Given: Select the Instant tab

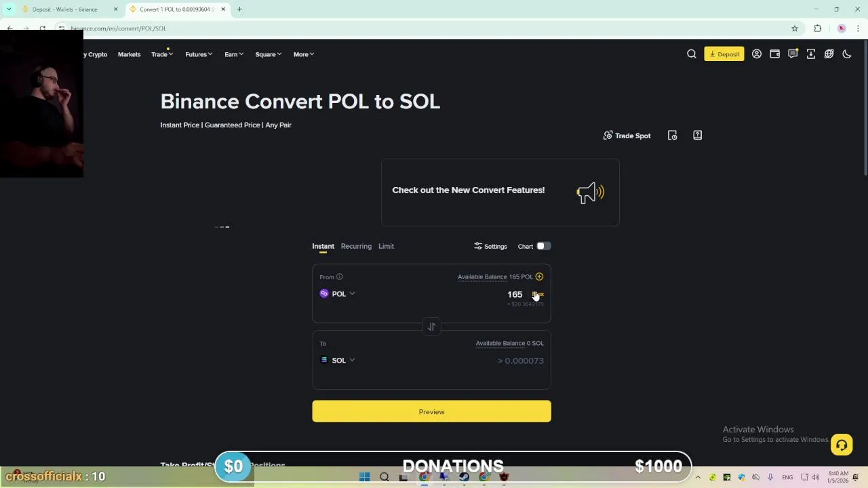Looking at the screenshot, I should pyautogui.click(x=323, y=246).
